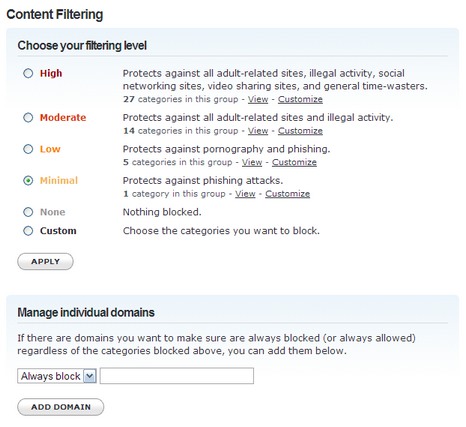Customize the High filtering group
Image resolution: width=466 pixels, height=427 pixels.
300,99
